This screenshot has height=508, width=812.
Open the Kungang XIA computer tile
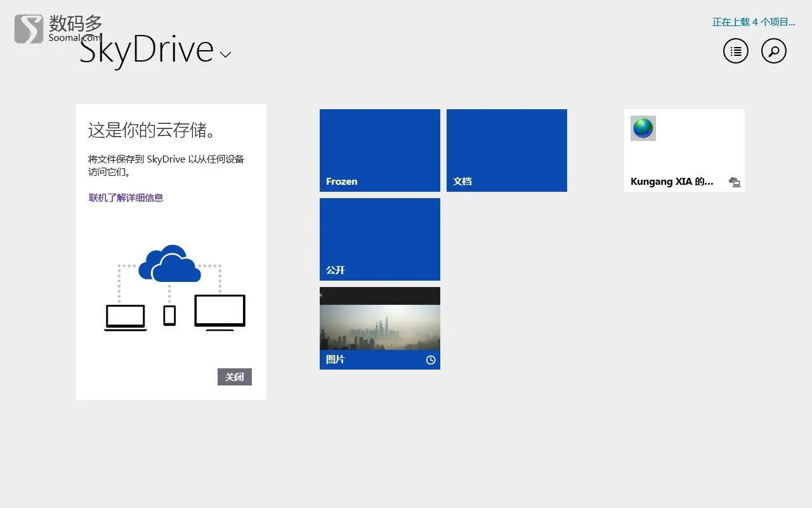(684, 150)
